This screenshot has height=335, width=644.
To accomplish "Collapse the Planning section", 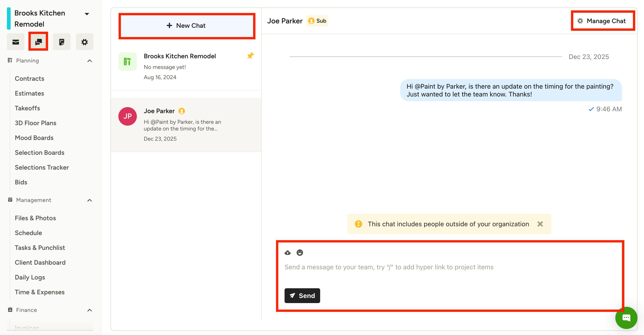I will click(89, 61).
